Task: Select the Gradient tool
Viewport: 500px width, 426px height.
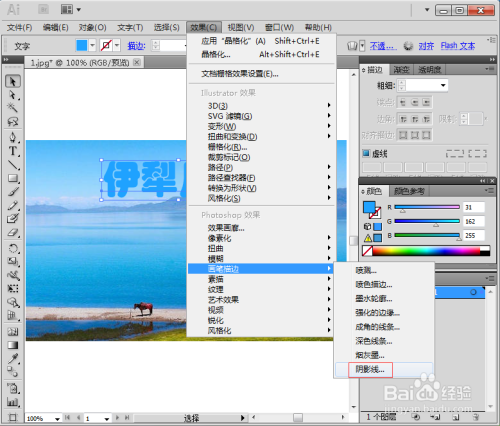Action: click(13, 345)
